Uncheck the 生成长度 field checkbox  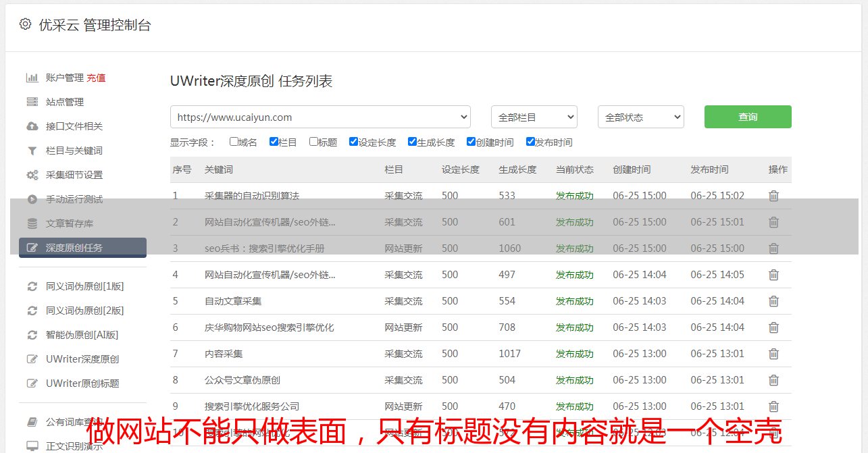[x=412, y=142]
